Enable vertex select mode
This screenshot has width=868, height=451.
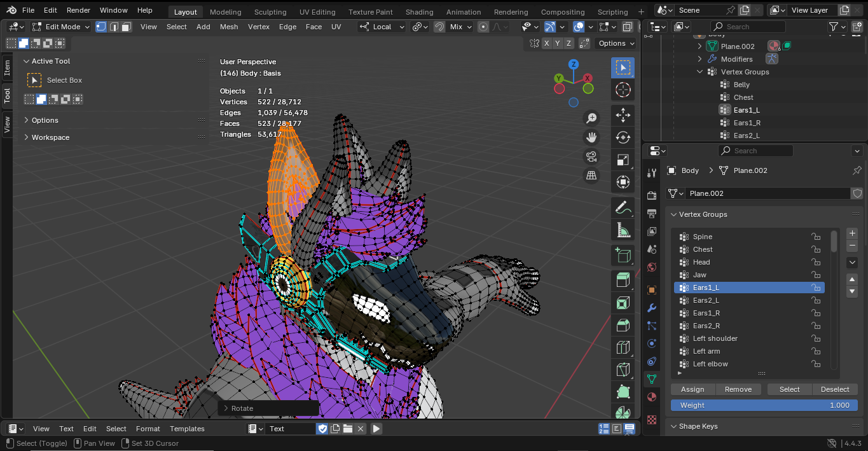101,27
